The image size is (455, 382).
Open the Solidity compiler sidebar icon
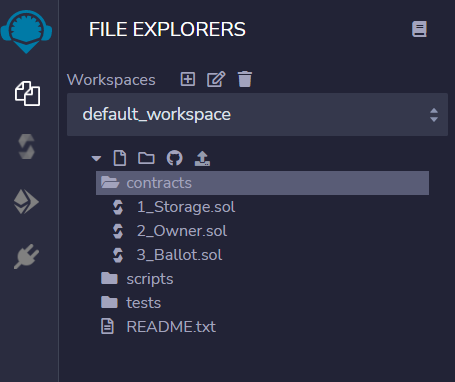(x=27, y=146)
